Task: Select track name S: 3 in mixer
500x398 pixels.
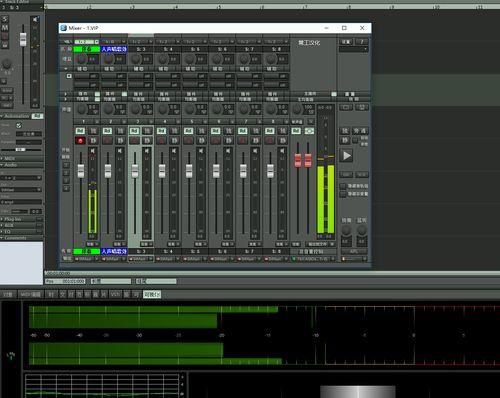Action: pyautogui.click(x=141, y=49)
